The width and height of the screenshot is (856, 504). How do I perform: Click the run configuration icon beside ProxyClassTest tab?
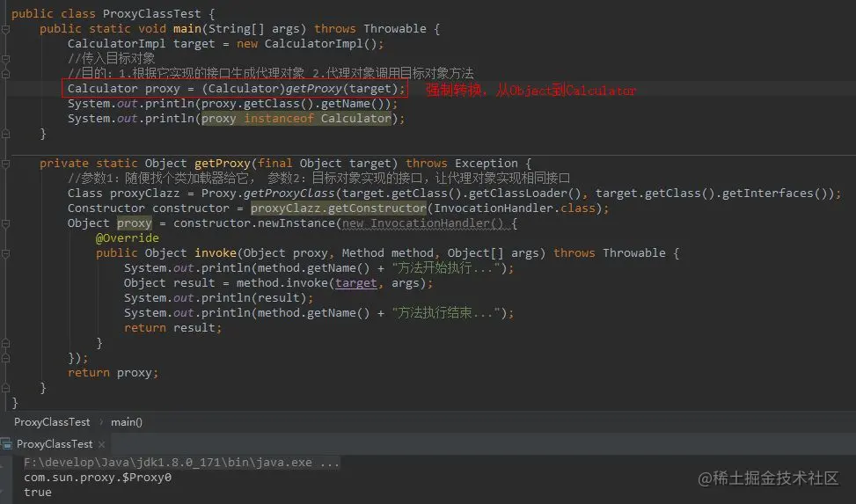coord(6,444)
